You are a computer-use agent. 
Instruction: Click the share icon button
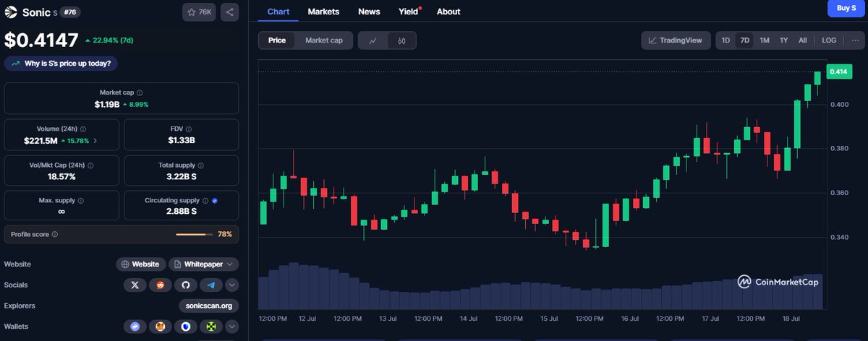(x=229, y=12)
